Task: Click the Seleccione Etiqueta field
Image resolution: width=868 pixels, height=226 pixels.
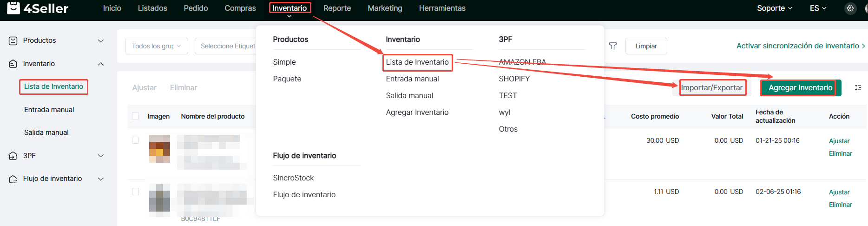Action: pos(226,46)
